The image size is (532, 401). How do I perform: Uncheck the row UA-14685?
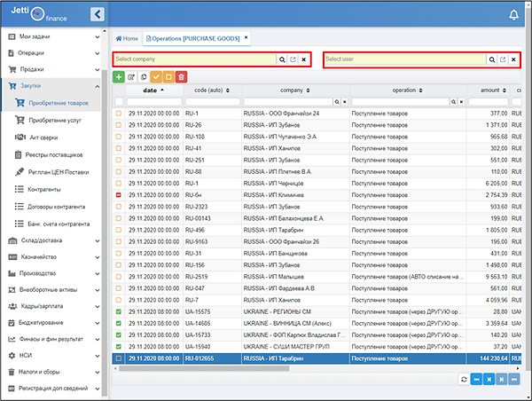click(119, 323)
